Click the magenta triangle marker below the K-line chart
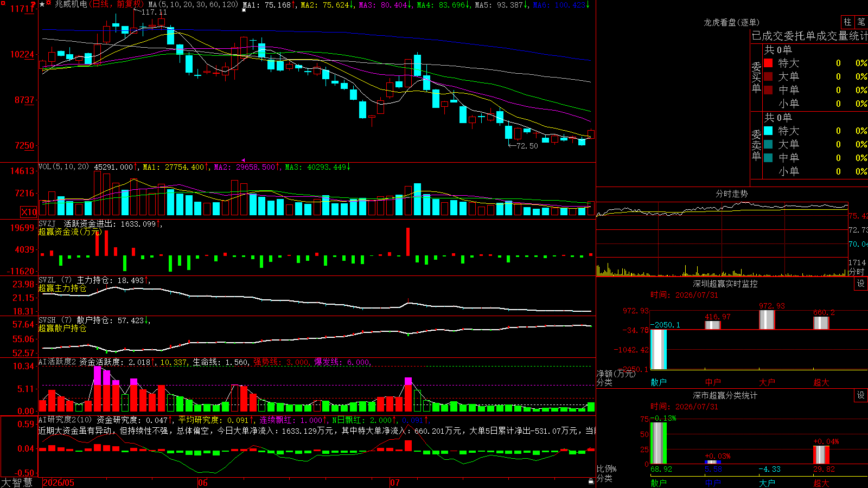868x488 pixels. tap(243, 160)
